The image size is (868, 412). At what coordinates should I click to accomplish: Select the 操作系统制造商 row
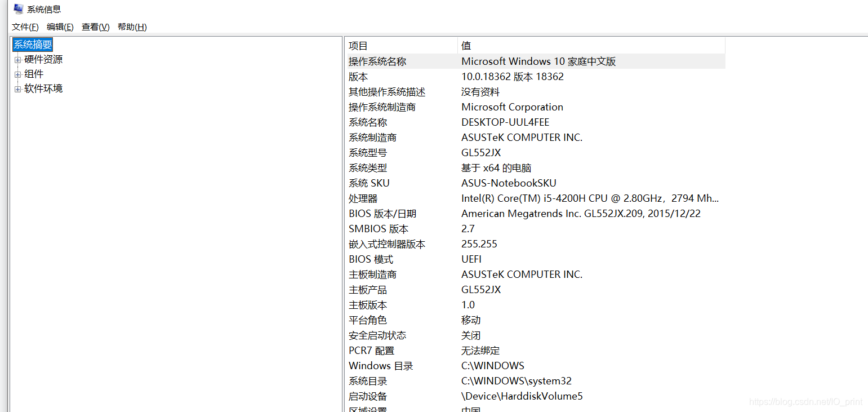pyautogui.click(x=535, y=107)
